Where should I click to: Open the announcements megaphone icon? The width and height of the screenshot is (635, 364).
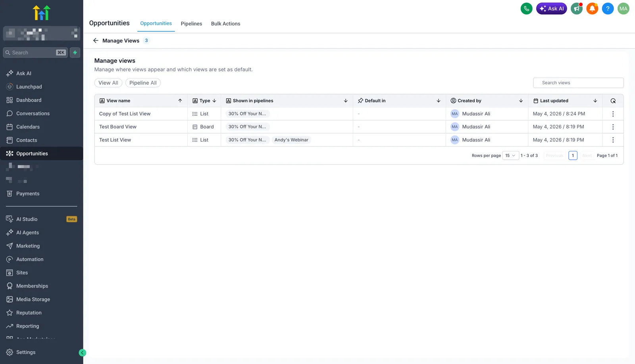coord(577,8)
